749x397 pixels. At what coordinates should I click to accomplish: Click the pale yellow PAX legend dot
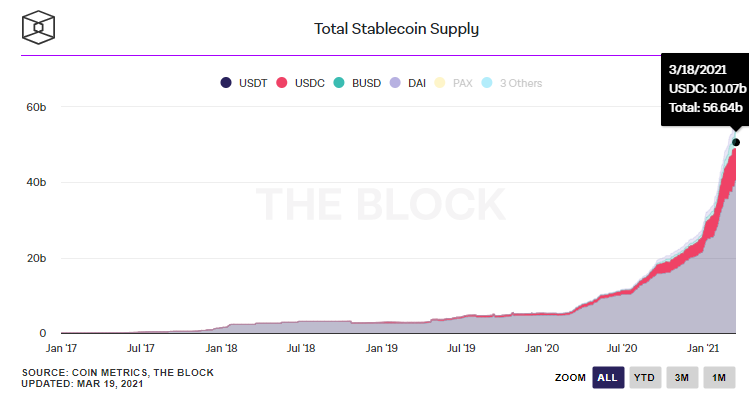[x=439, y=83]
